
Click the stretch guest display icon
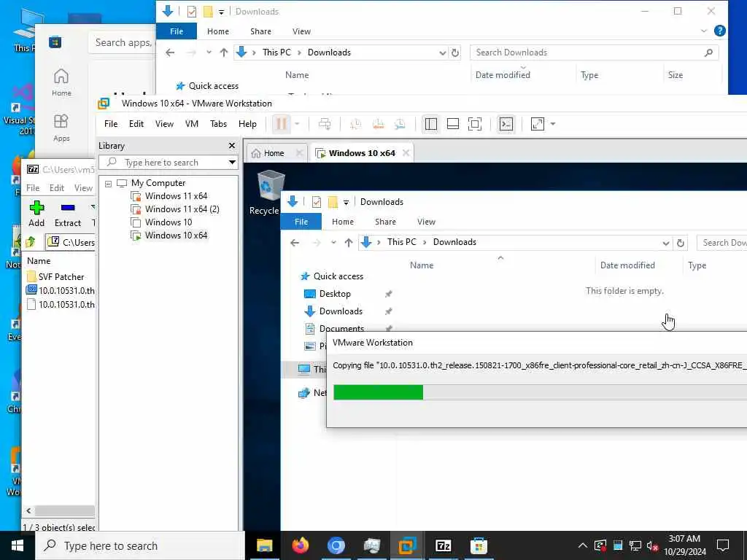click(x=538, y=124)
